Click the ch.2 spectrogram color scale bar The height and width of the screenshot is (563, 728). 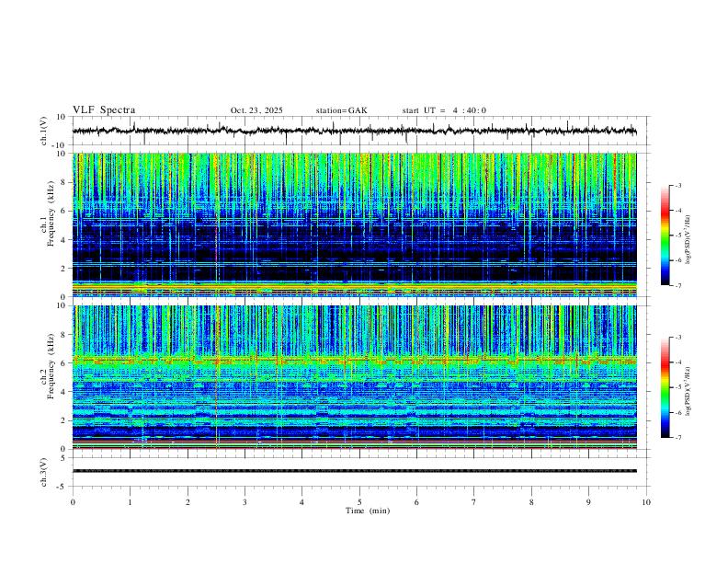[665, 387]
